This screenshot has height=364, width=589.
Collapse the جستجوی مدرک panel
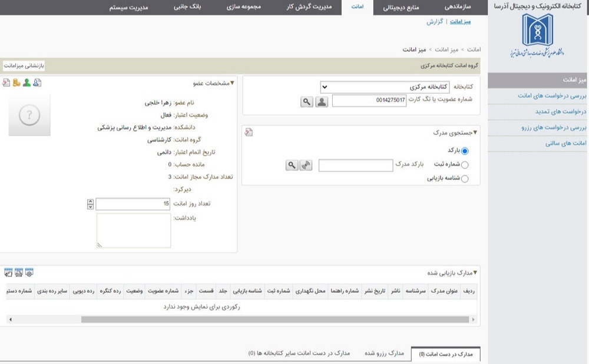[x=475, y=133]
